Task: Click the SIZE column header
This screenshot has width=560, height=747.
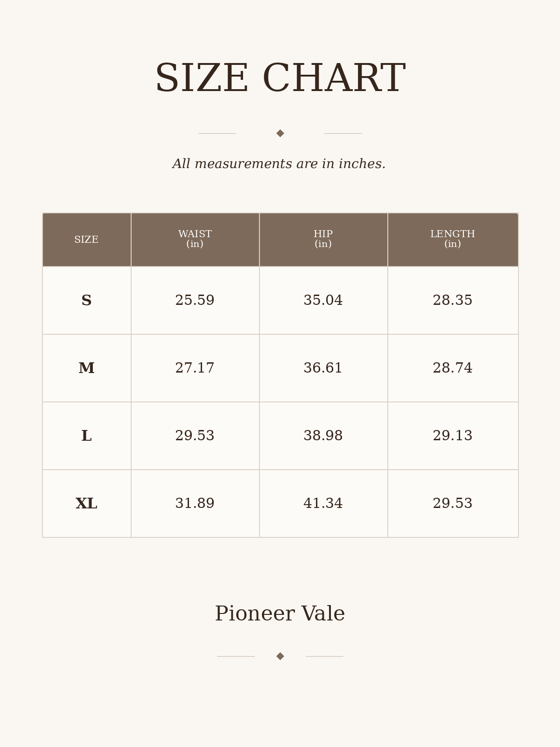Action: coord(87,240)
